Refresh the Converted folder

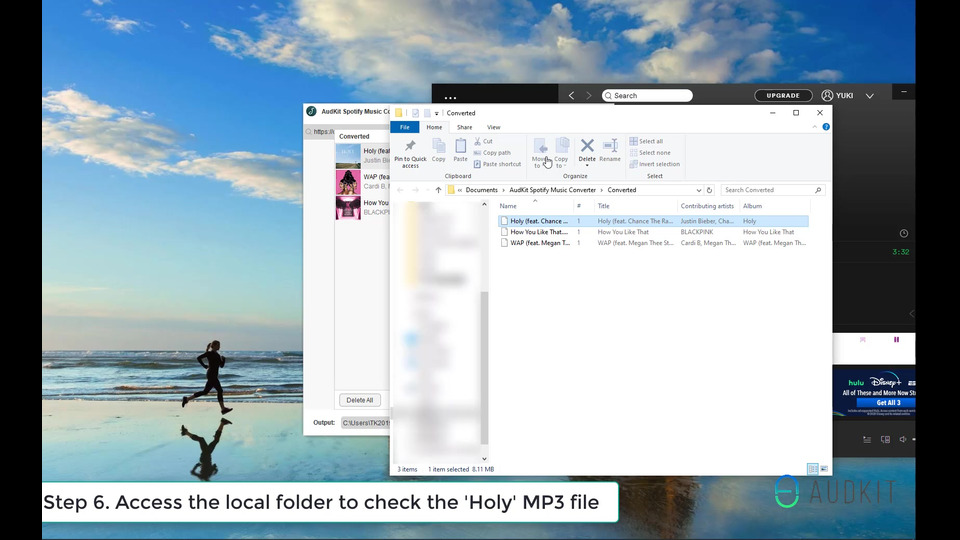click(710, 190)
